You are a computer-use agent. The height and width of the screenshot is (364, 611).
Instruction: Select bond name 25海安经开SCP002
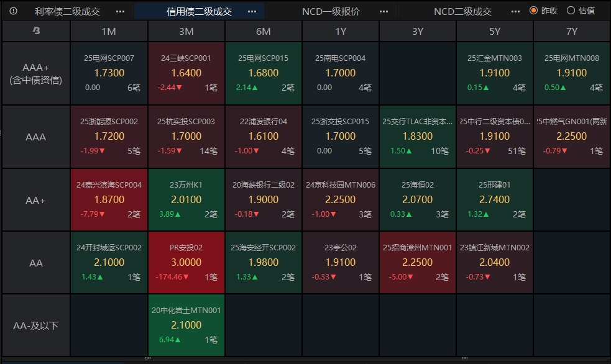264,248
